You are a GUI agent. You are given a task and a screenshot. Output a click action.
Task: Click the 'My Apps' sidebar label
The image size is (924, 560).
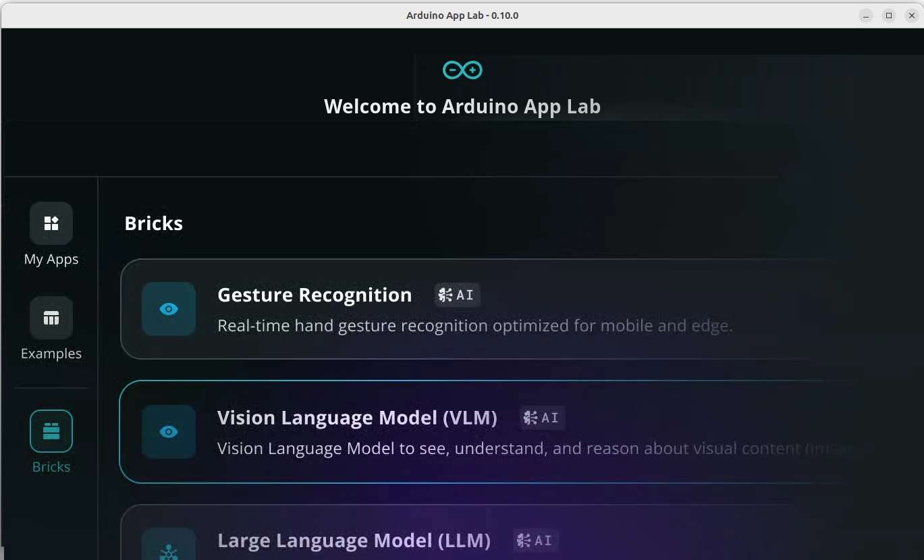(x=51, y=259)
